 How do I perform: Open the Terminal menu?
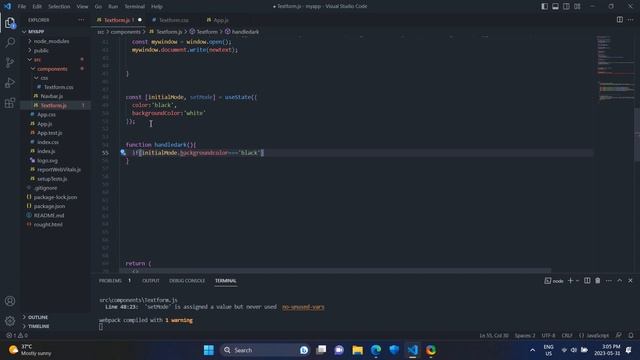click(134, 7)
